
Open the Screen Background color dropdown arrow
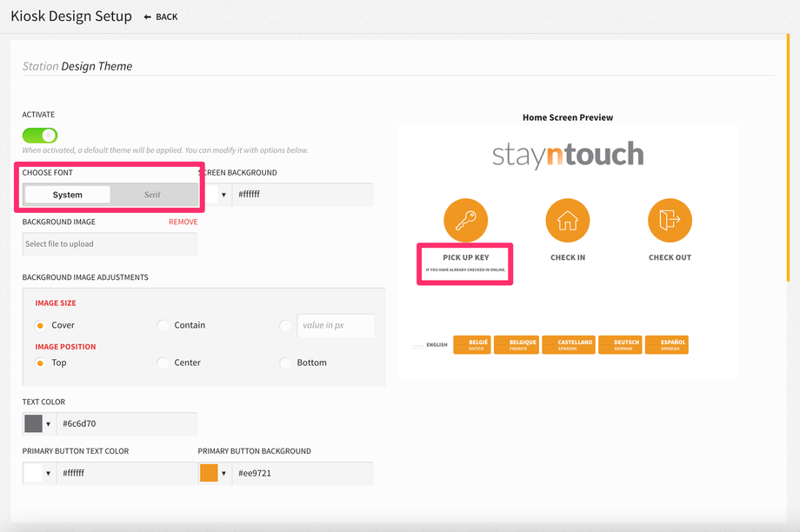(x=223, y=195)
